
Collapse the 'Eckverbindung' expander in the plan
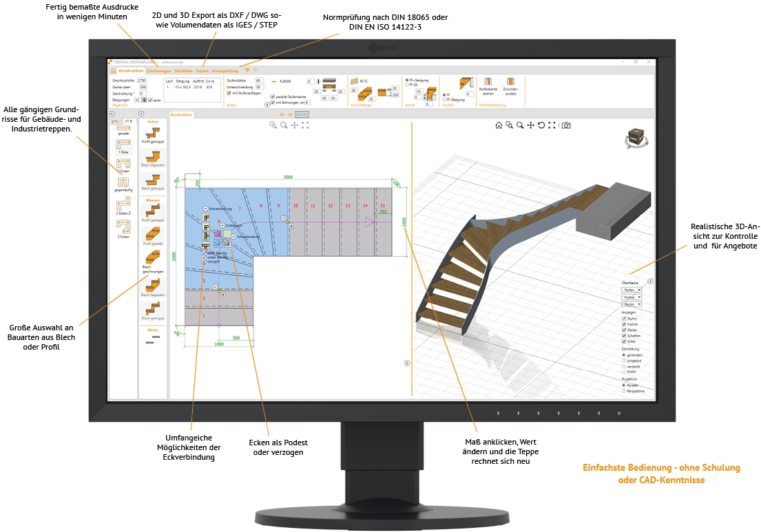pyautogui.click(x=205, y=208)
